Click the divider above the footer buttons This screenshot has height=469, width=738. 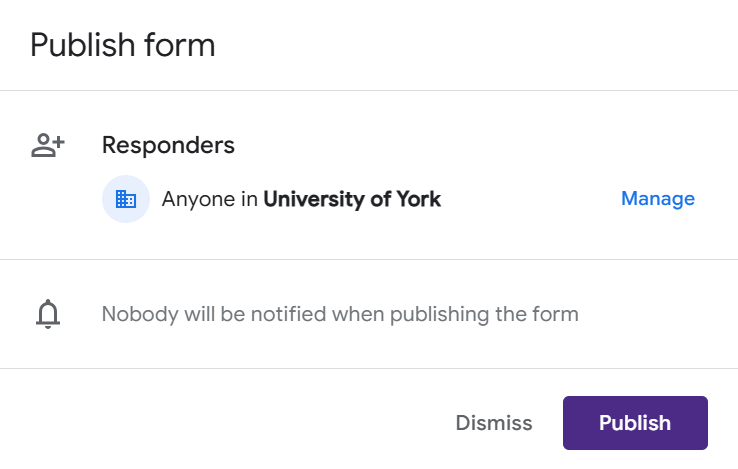369,368
